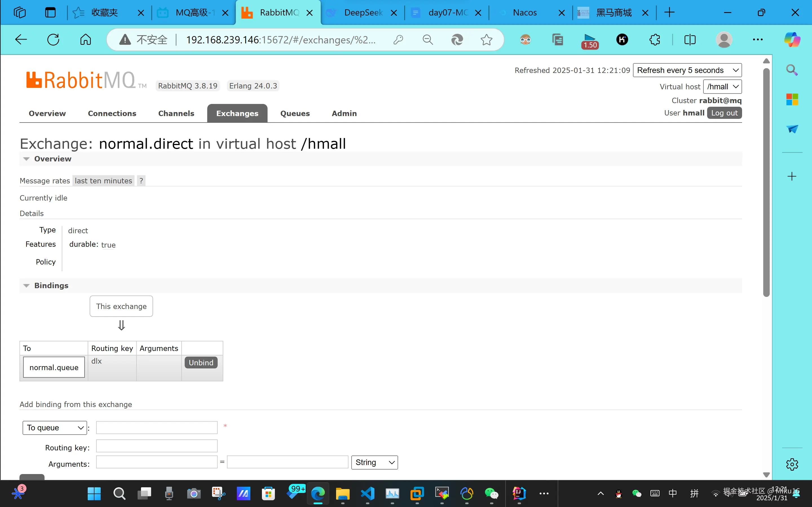Add page to favorites star icon
Viewport: 812px width, 507px height.
pos(486,39)
